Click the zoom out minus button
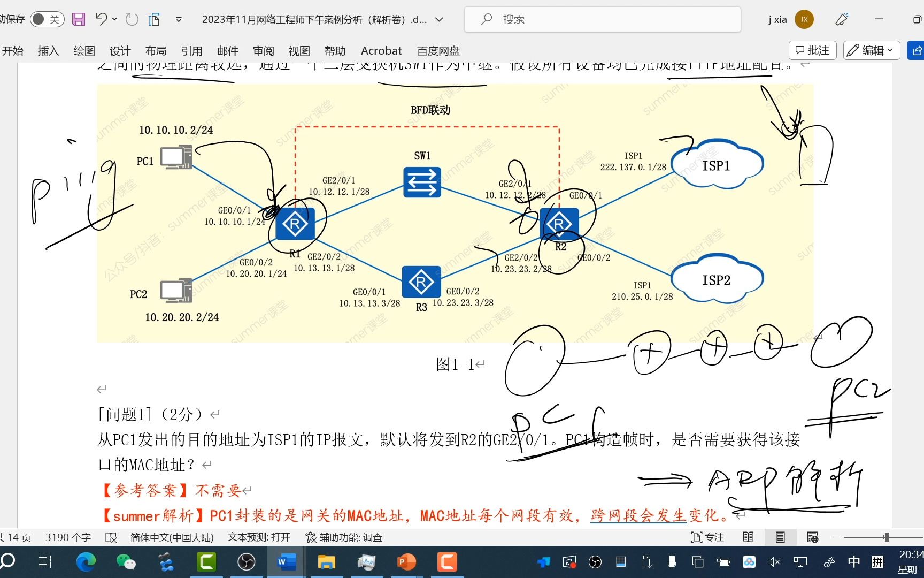The image size is (924, 578). tap(836, 537)
